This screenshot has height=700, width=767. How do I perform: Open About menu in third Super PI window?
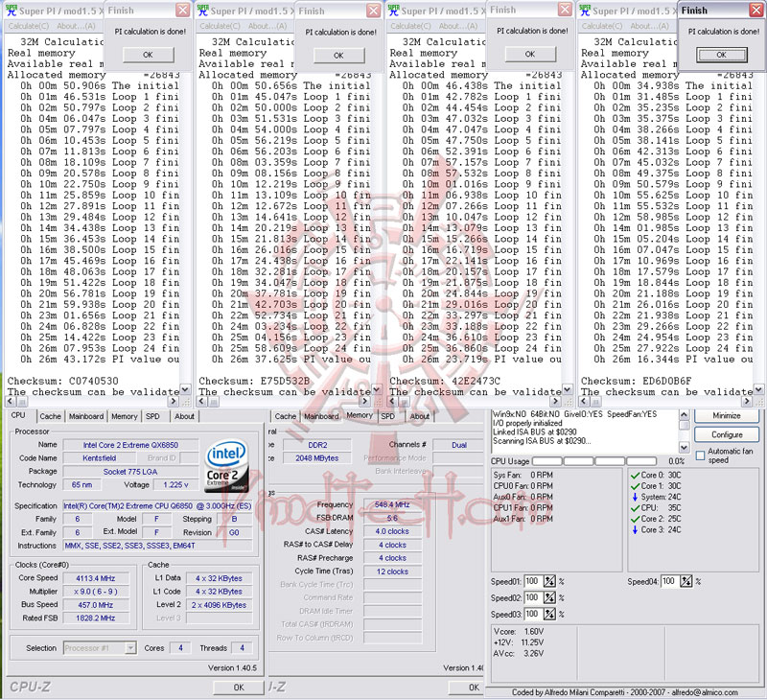(458, 26)
